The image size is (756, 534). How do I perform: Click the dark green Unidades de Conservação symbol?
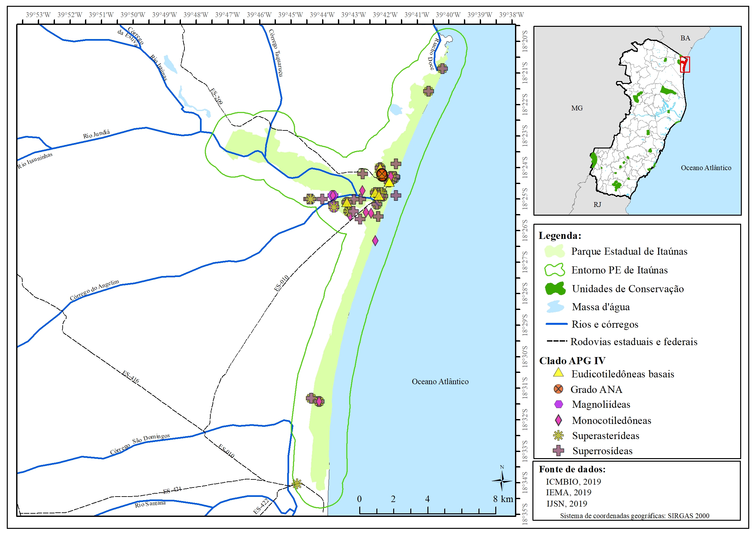click(555, 289)
